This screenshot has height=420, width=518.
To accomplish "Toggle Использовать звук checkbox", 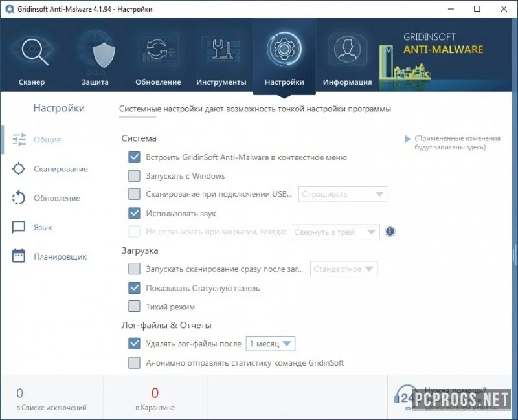I will point(134,213).
